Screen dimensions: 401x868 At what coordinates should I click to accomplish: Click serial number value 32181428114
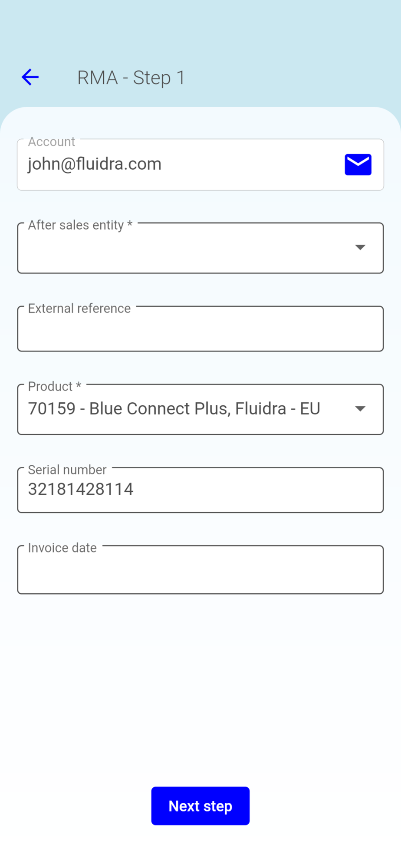[81, 490]
